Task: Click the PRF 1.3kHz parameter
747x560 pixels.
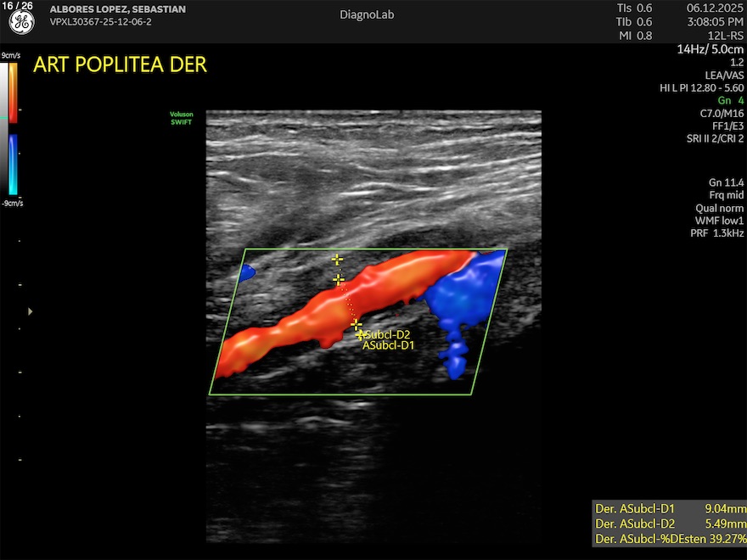Action: tap(716, 233)
